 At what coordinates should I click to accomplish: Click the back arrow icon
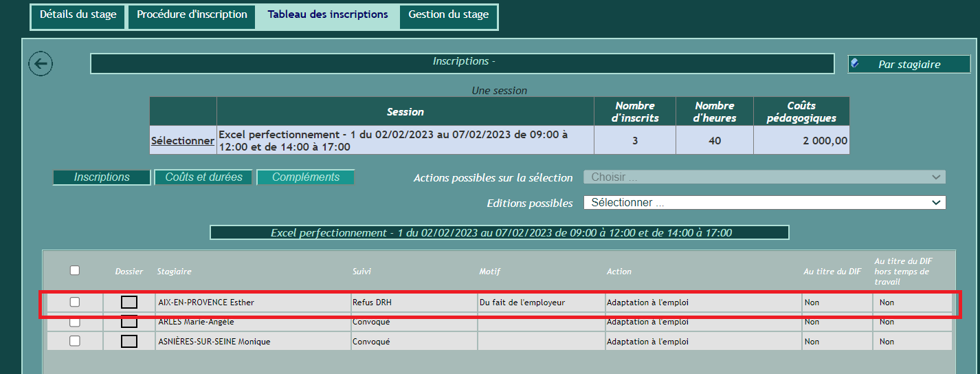pyautogui.click(x=41, y=64)
